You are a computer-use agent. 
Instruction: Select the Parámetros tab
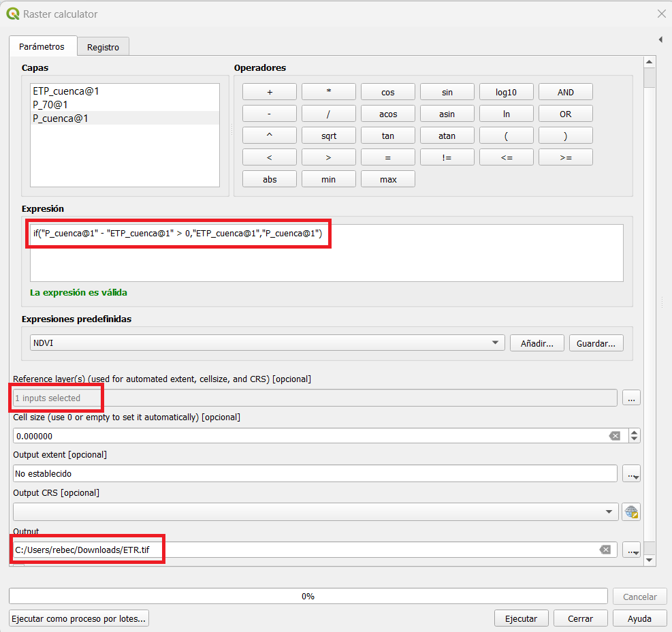pyautogui.click(x=42, y=46)
